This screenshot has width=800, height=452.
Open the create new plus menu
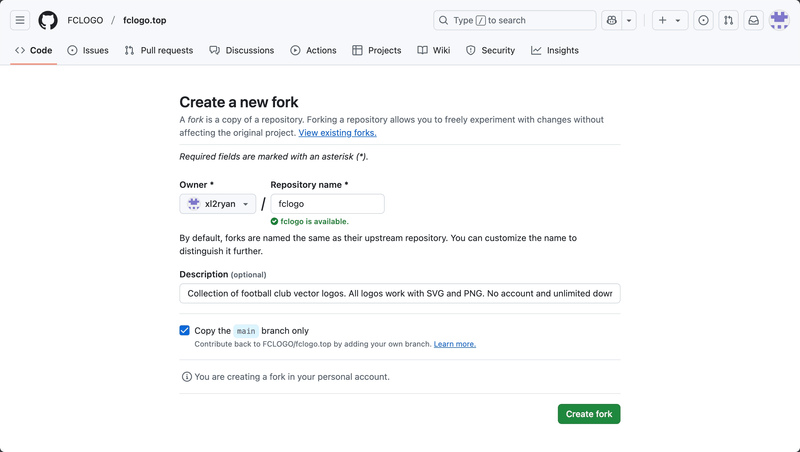click(x=670, y=20)
